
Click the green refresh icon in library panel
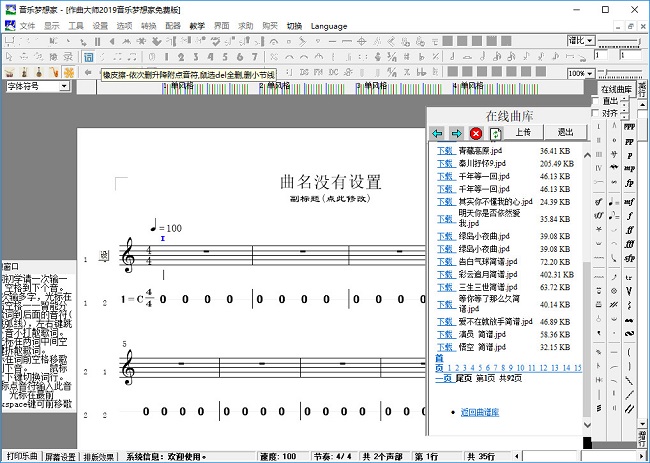pos(495,133)
